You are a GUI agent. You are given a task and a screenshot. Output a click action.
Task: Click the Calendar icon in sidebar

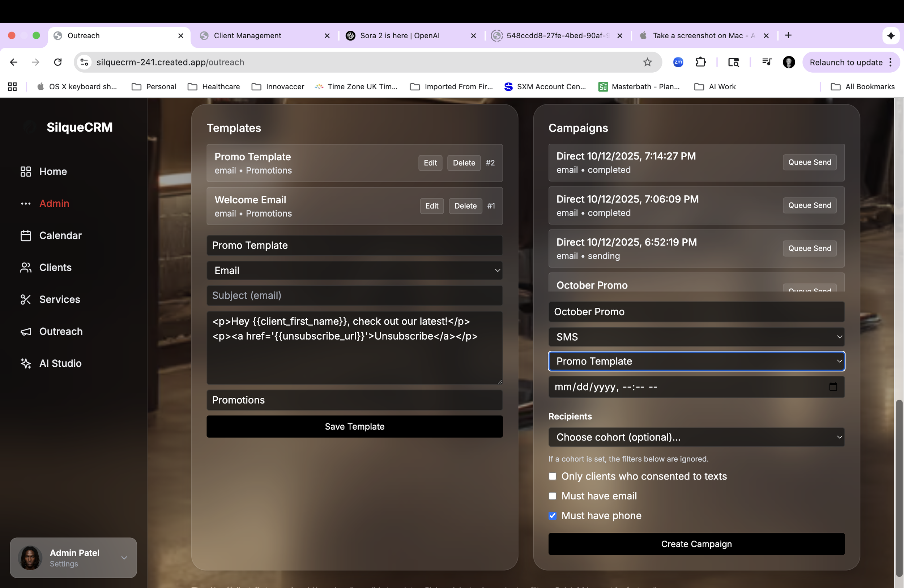click(25, 235)
